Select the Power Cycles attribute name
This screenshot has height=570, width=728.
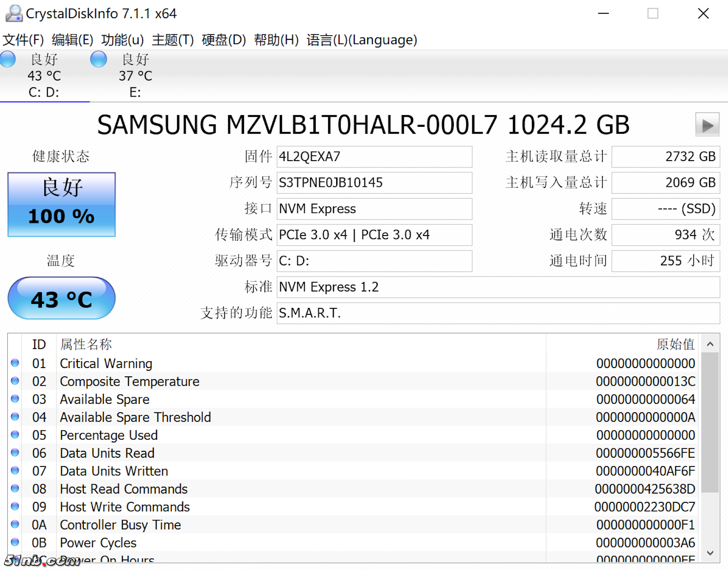[x=98, y=543]
